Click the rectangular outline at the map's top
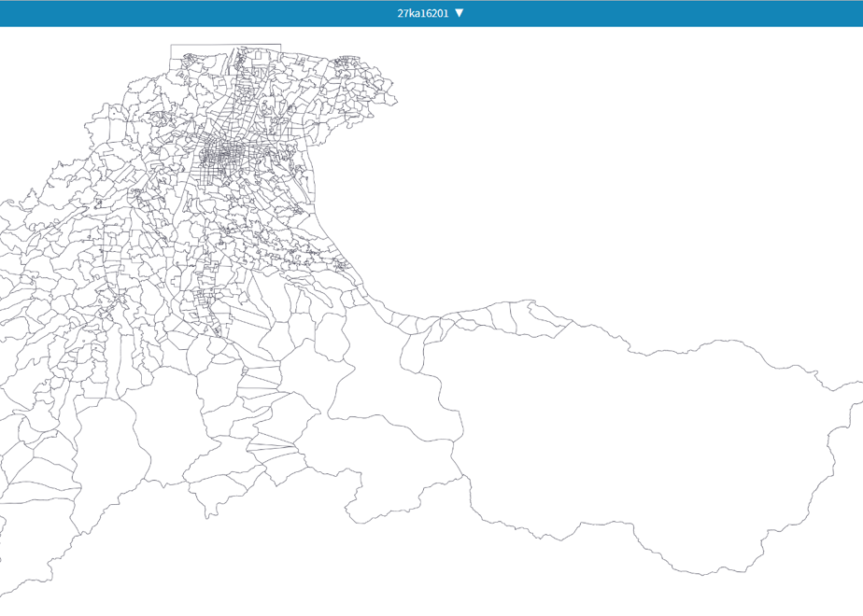 [226, 59]
